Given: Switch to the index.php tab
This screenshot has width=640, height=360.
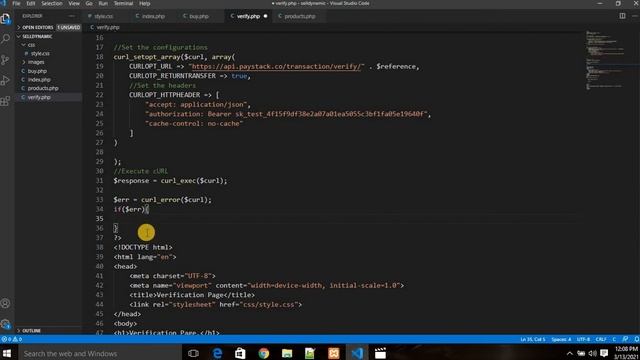Looking at the screenshot, I should point(153,16).
